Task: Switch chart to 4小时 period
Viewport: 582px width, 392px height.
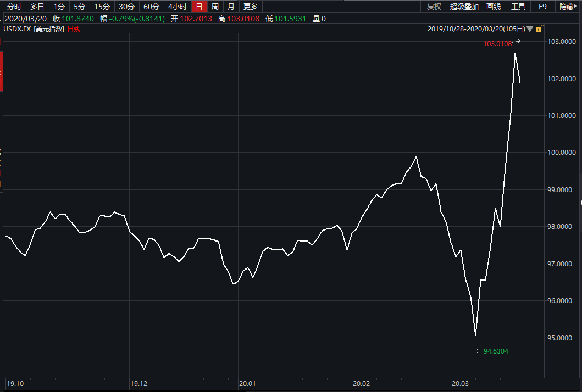Action: (x=178, y=7)
